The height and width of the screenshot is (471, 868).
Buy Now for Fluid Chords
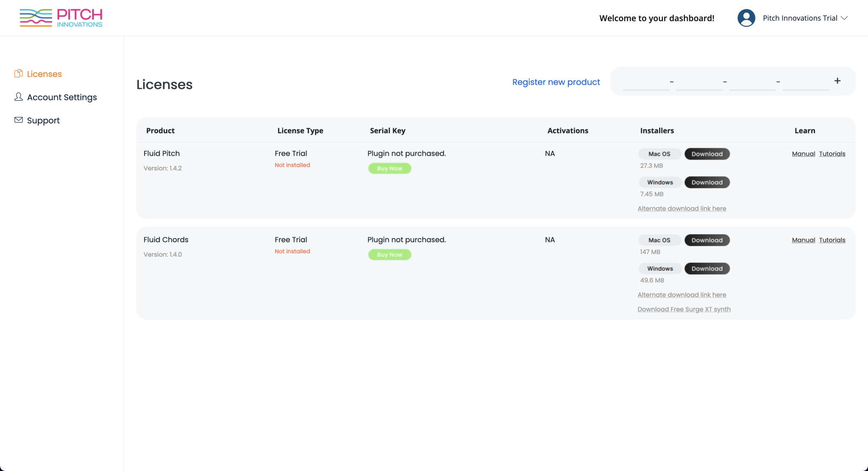coord(389,255)
